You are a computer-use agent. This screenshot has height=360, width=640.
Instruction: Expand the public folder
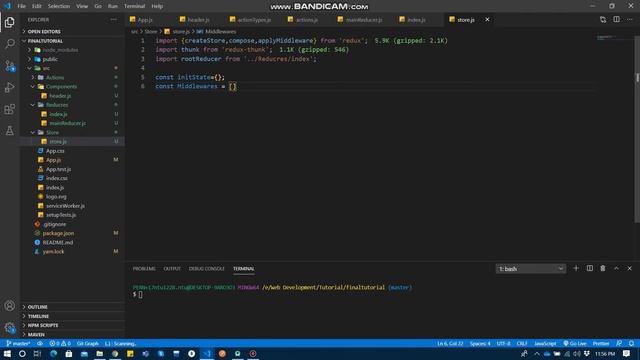tap(73, 59)
